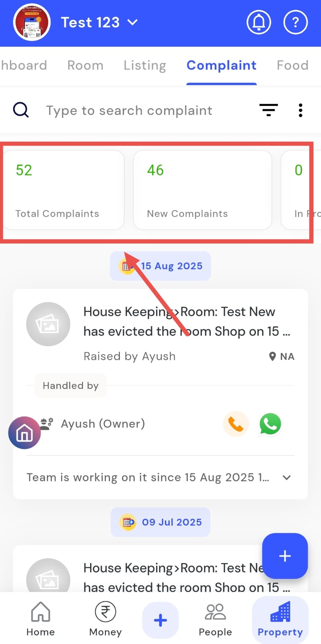Viewport: 321px width, 644px height.
Task: Select the Total Complaints card
Action: pyautogui.click(x=64, y=190)
